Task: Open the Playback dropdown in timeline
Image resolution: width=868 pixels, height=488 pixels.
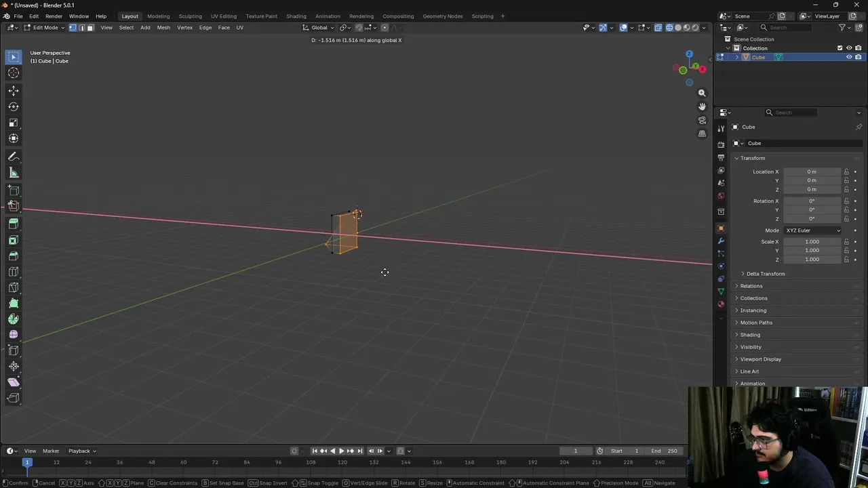Action: 82,451
